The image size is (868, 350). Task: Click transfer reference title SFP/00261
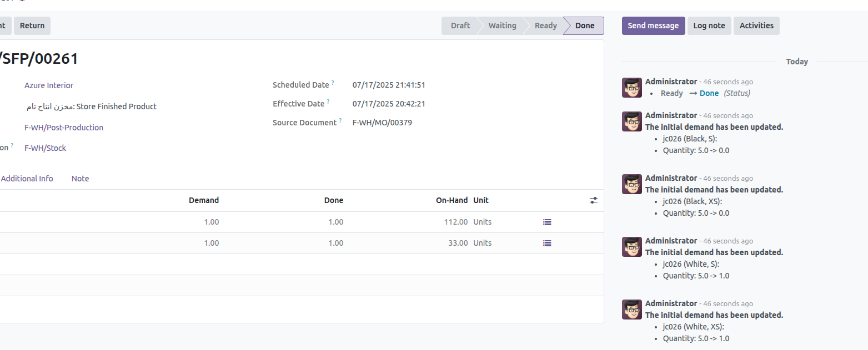tap(39, 58)
